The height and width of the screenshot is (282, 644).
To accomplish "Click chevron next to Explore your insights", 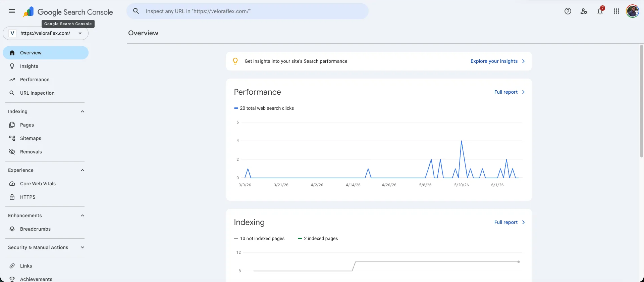I will [x=523, y=61].
